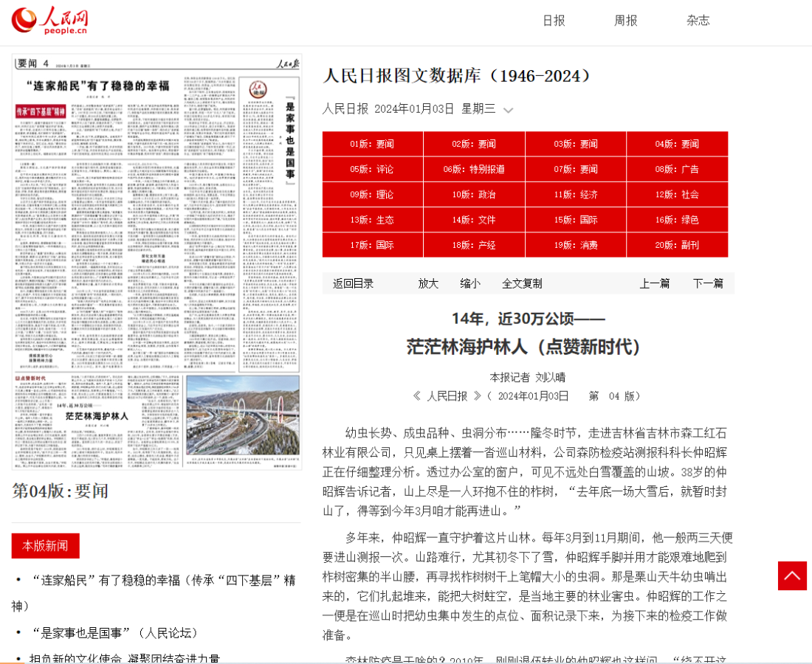View the 12版: 社会 page

click(x=677, y=195)
